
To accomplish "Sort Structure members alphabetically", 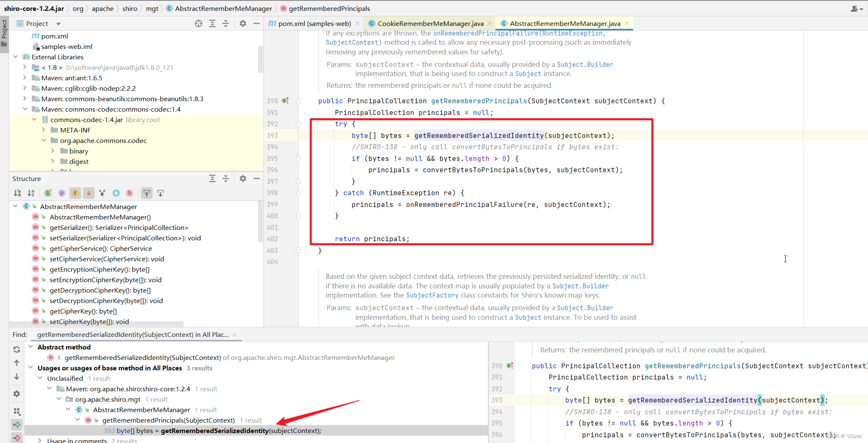I will [31, 193].
